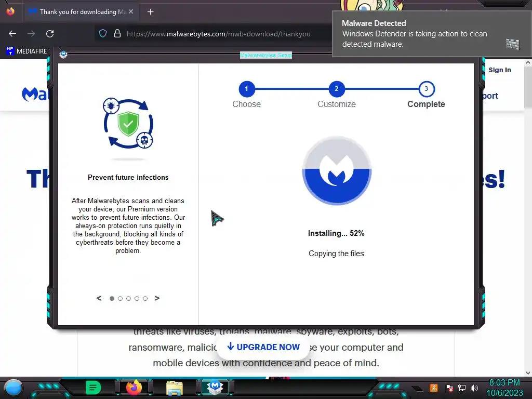Open tracking protection shield icon

click(103, 33)
